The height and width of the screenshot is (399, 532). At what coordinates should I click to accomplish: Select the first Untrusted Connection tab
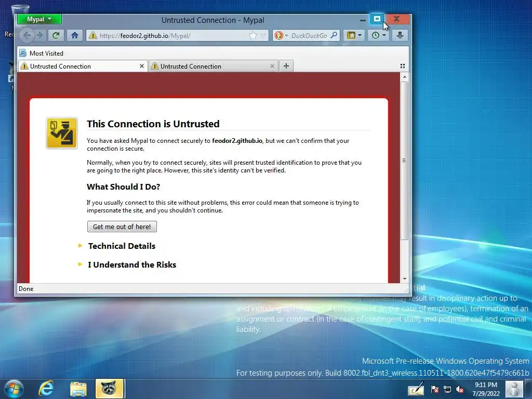click(83, 66)
